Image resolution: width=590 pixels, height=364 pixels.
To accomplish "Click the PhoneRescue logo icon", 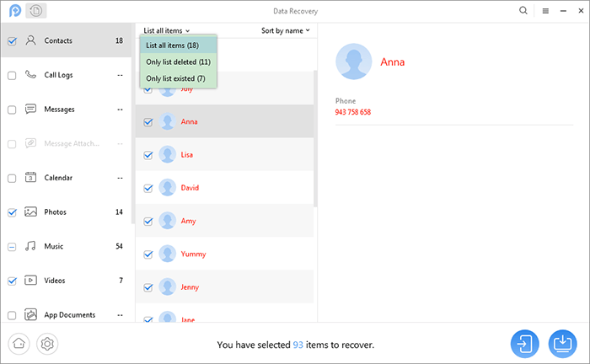I will (15, 10).
